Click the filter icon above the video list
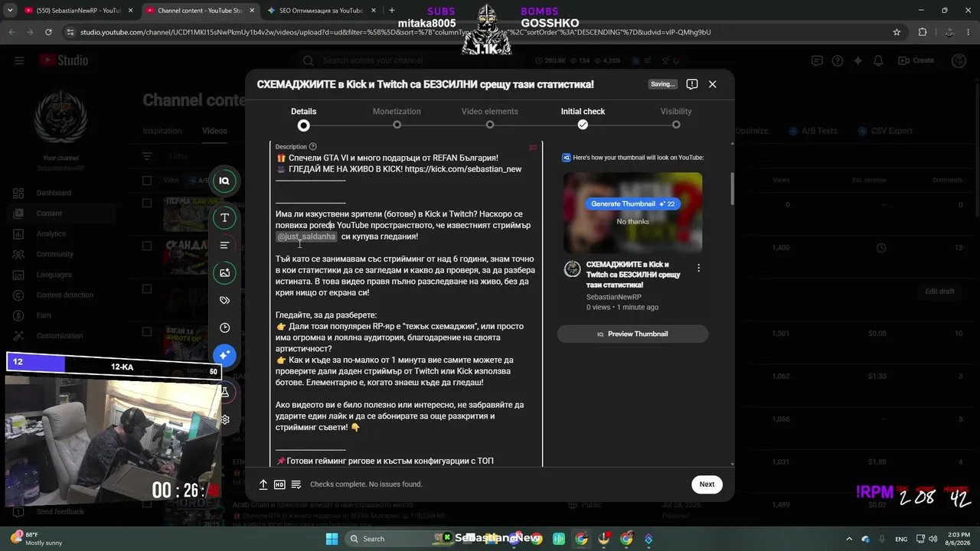Image resolution: width=980 pixels, height=551 pixels. [147, 156]
